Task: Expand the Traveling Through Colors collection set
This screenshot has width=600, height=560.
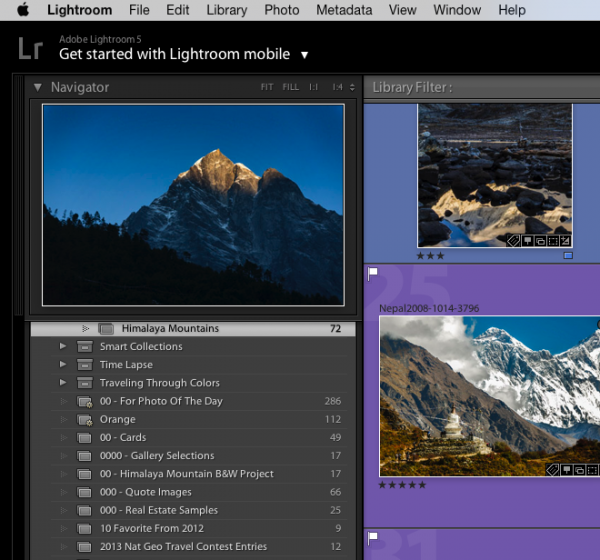Action: tap(63, 383)
